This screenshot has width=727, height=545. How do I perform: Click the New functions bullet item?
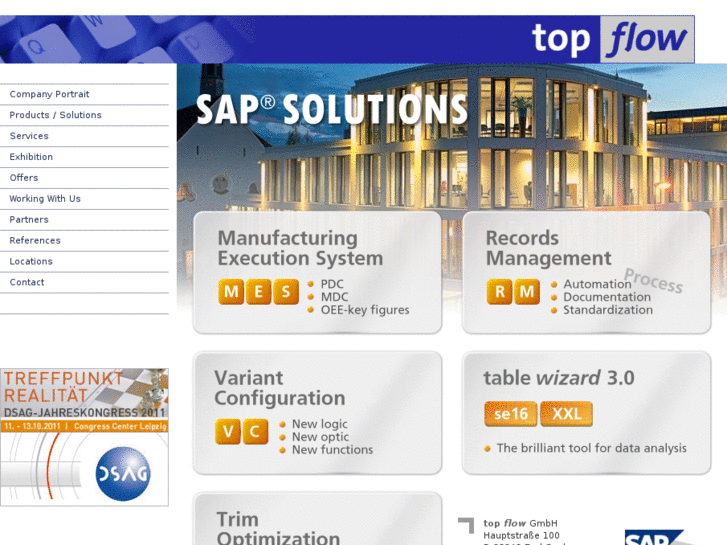tap(332, 450)
